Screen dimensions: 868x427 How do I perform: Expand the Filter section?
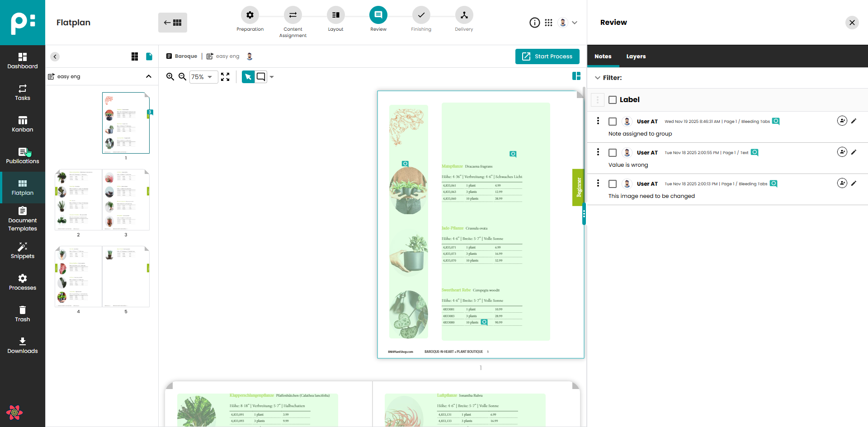click(598, 78)
